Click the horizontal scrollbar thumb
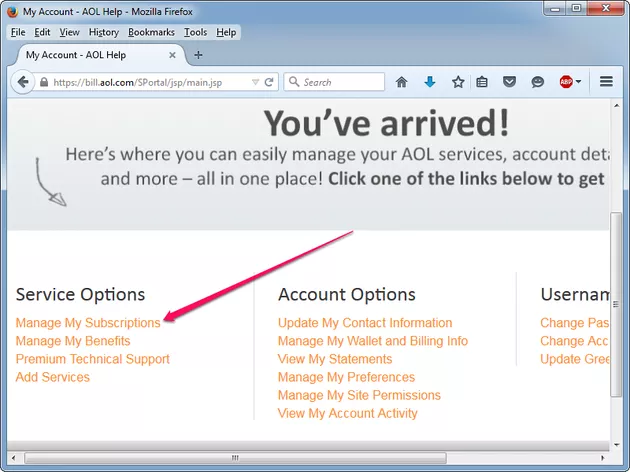Image resolution: width=630 pixels, height=472 pixels. 235,458
